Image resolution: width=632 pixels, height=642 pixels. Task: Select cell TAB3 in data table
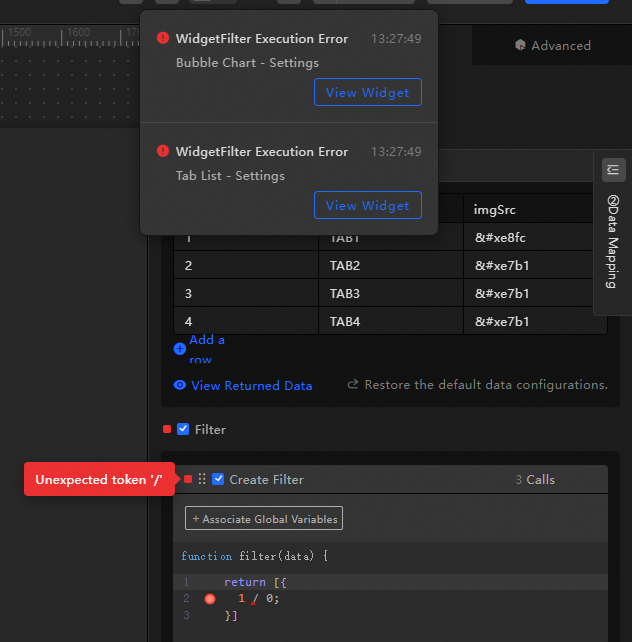tap(391, 293)
